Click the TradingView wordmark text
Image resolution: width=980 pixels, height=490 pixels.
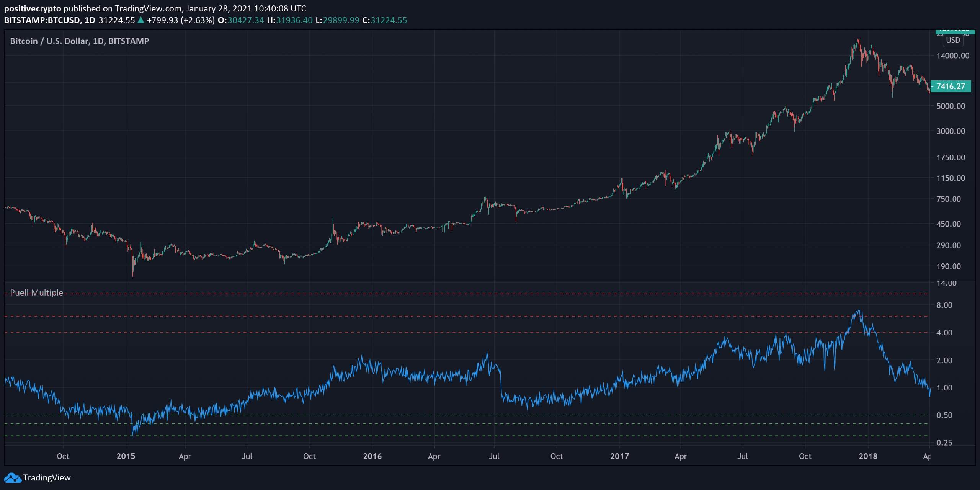pyautogui.click(x=47, y=478)
